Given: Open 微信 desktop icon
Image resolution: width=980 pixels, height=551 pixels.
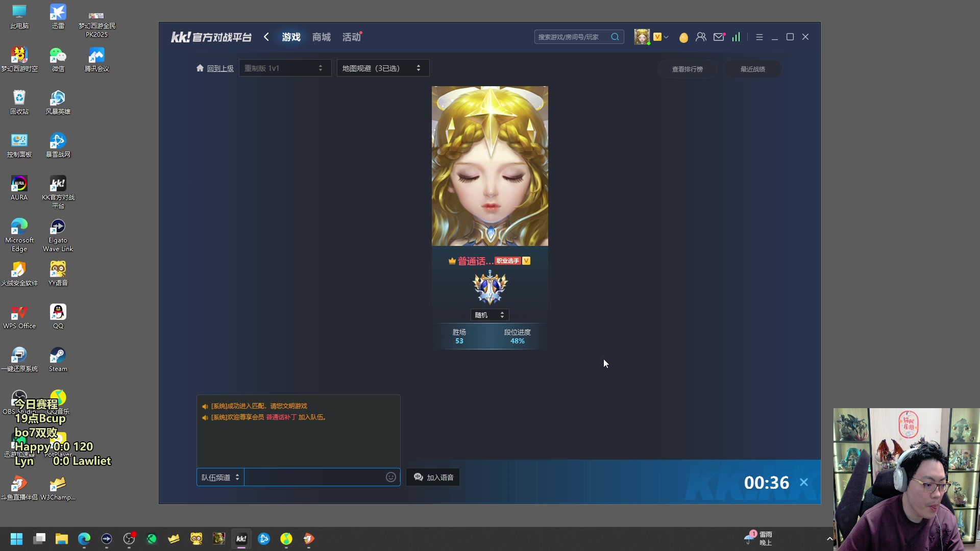Looking at the screenshot, I should [58, 60].
